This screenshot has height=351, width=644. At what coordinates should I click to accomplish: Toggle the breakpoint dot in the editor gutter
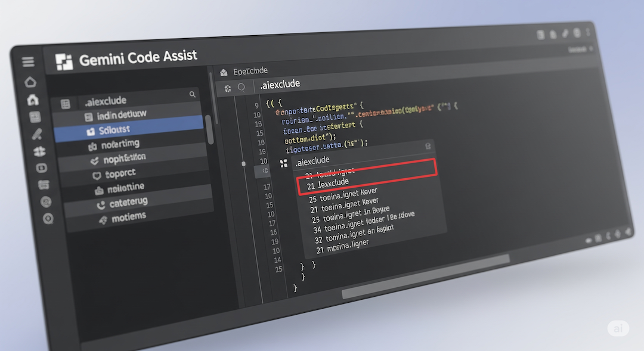[243, 164]
